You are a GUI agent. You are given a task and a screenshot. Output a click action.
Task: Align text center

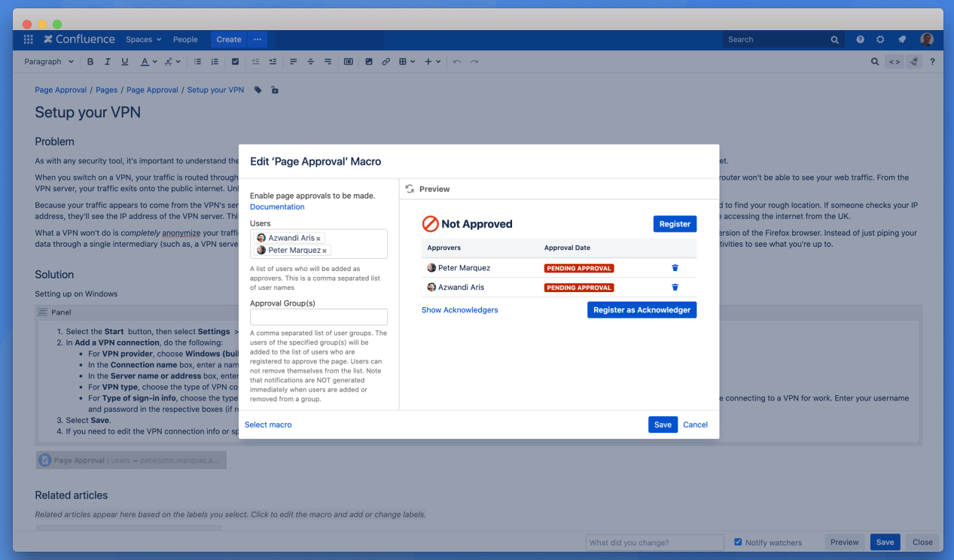[x=310, y=62]
